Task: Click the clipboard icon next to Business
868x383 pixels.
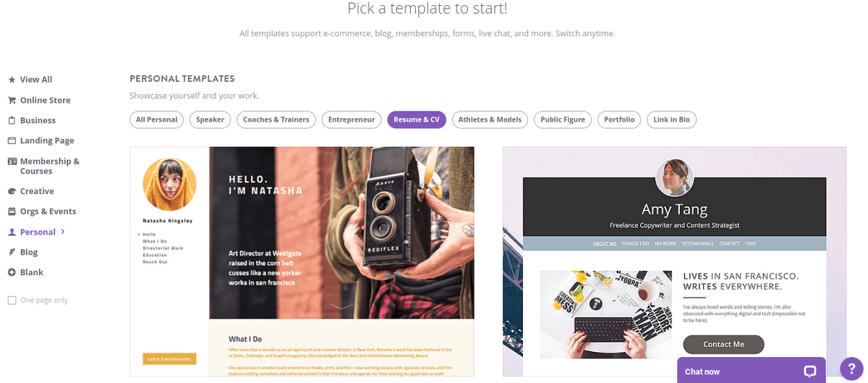Action: (x=12, y=120)
